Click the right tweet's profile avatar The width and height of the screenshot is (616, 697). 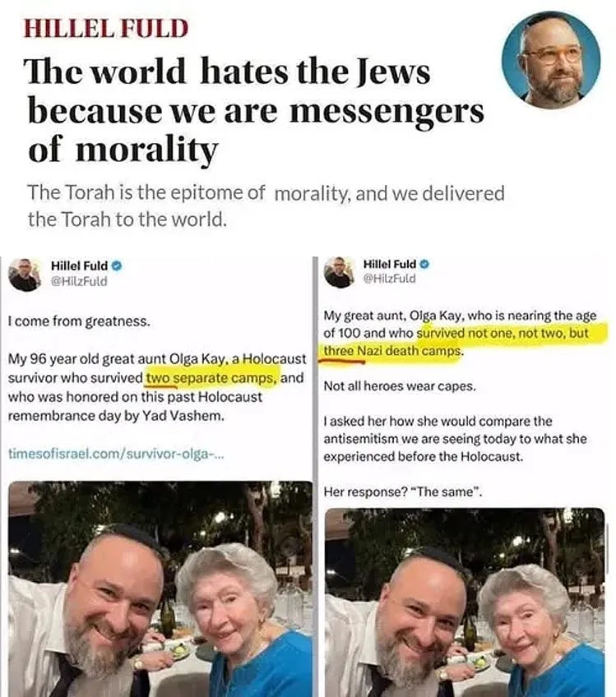[x=339, y=272]
